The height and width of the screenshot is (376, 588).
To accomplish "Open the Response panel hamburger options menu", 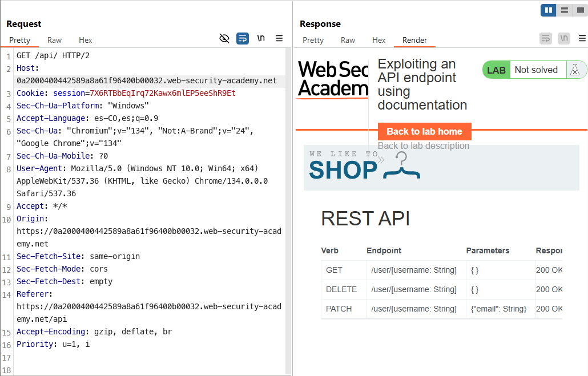I will tap(582, 38).
